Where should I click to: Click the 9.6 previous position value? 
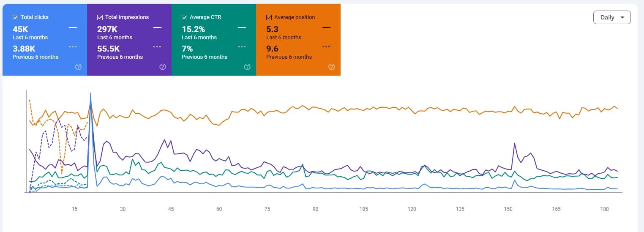point(272,49)
